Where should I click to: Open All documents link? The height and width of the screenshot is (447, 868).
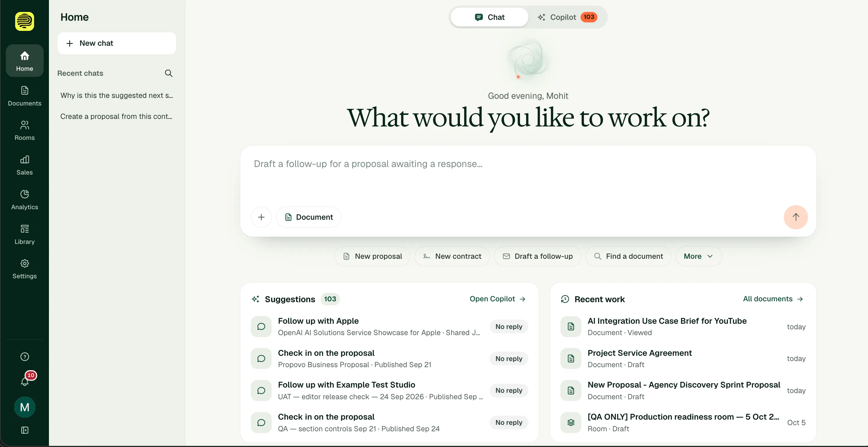(773, 299)
